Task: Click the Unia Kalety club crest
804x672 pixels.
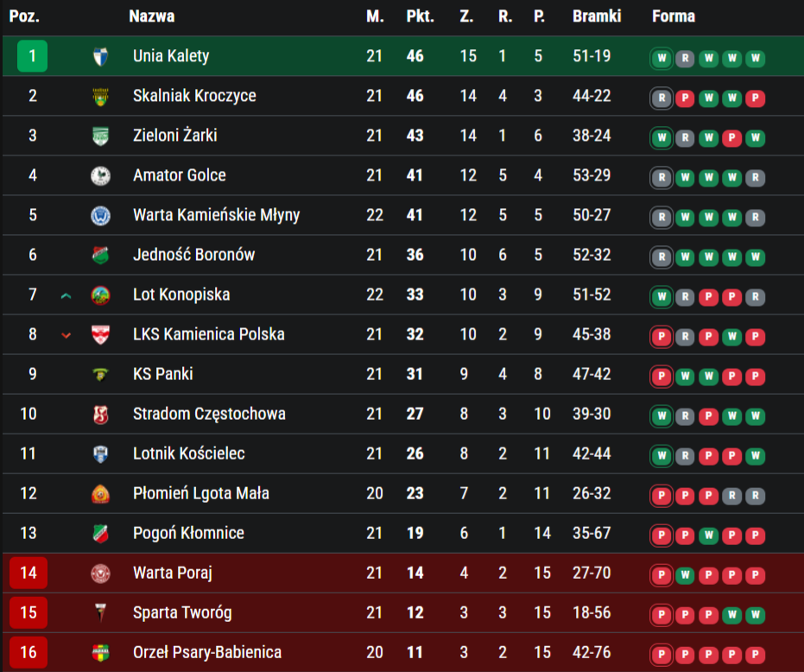Action: [x=101, y=56]
